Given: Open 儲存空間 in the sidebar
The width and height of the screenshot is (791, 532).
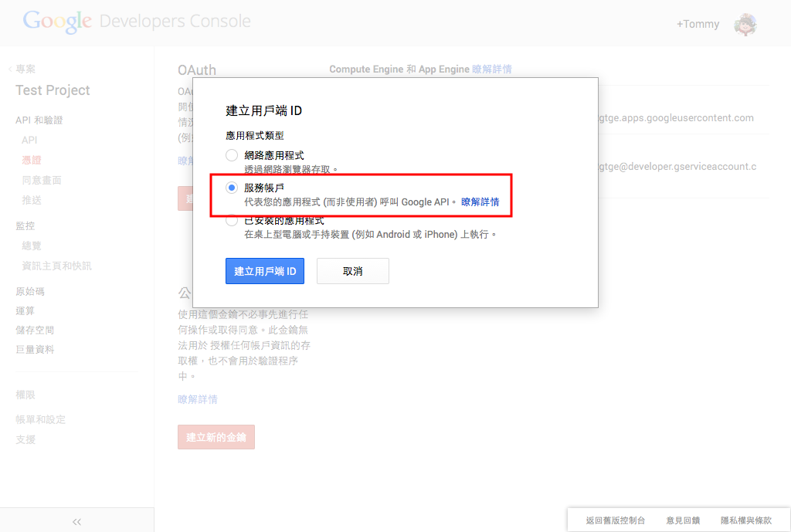Looking at the screenshot, I should click(x=35, y=330).
